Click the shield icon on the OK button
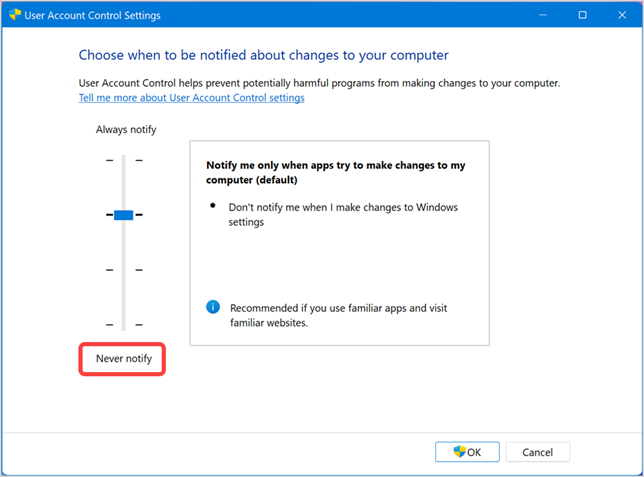Image resolution: width=644 pixels, height=477 pixels. coord(459,452)
